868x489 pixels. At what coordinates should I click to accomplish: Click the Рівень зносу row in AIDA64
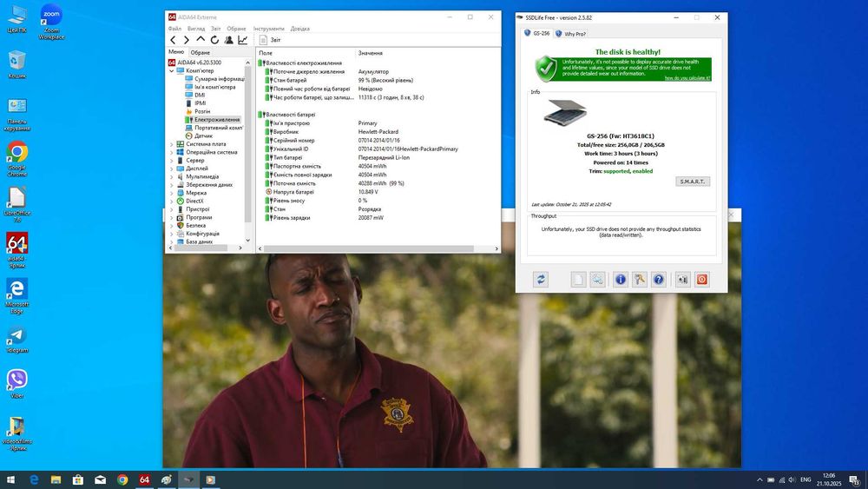378,201
